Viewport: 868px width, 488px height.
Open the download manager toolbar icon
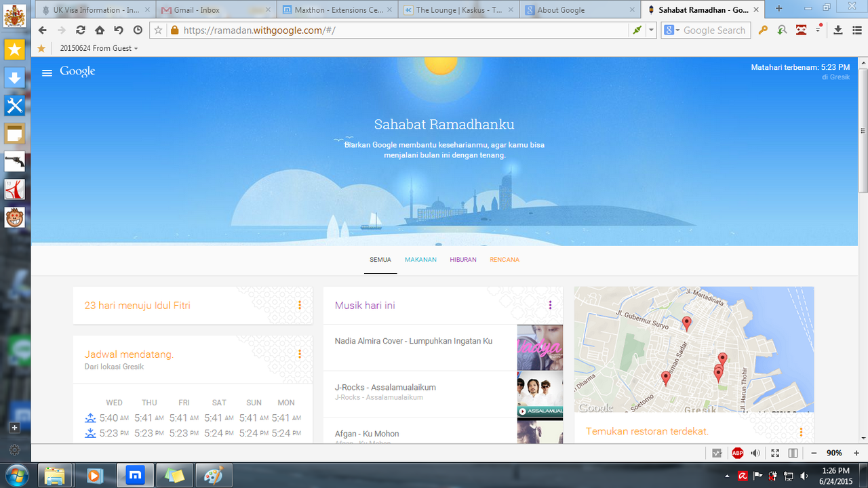point(838,30)
